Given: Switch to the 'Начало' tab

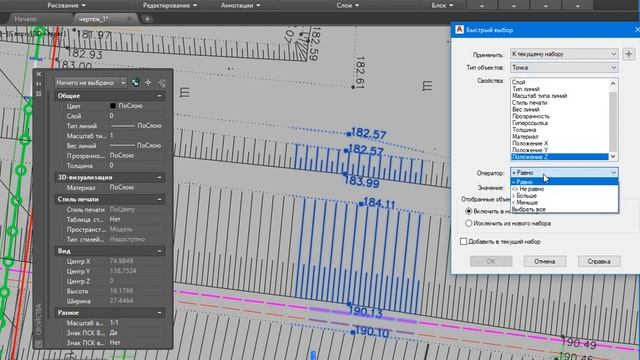Looking at the screenshot, I should [25, 19].
